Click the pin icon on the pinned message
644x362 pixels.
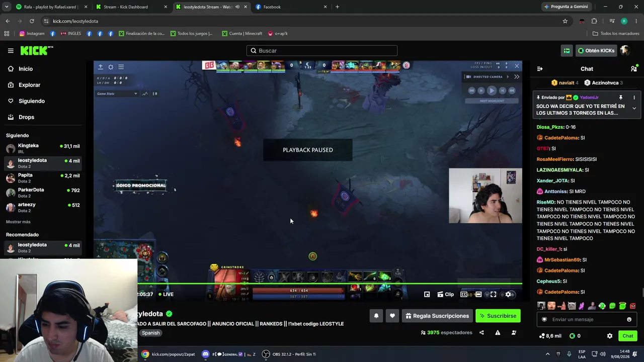pos(621,98)
